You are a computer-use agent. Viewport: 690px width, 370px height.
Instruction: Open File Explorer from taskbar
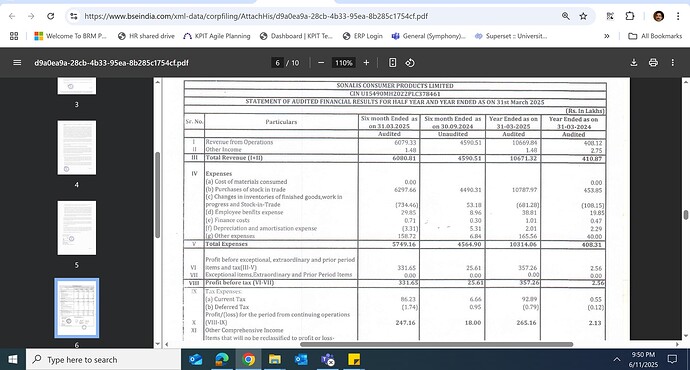(x=275, y=359)
